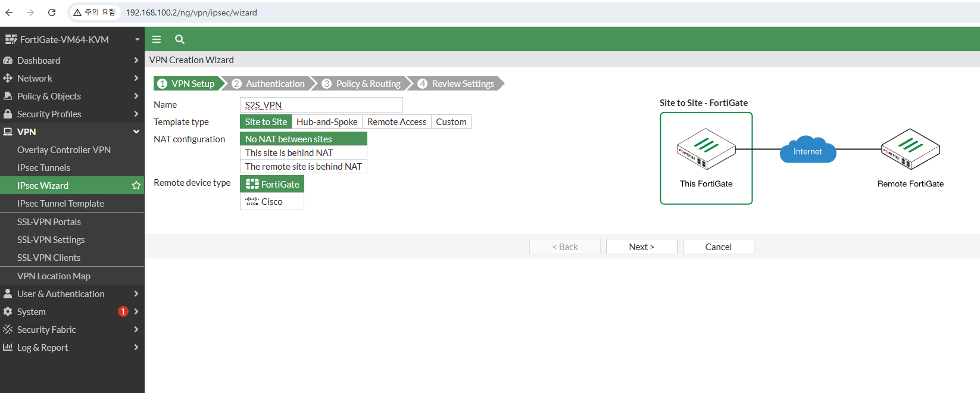Click the Security Fabric icon

point(8,329)
